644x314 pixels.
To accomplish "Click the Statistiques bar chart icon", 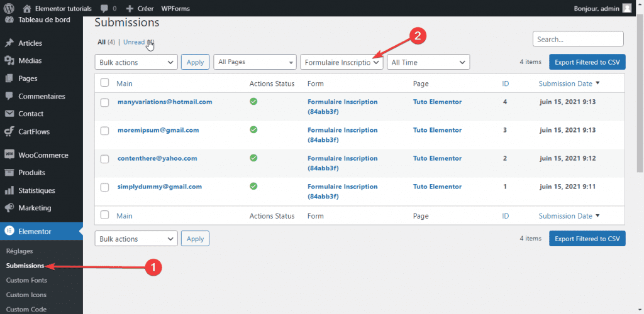I will pyautogui.click(x=9, y=190).
